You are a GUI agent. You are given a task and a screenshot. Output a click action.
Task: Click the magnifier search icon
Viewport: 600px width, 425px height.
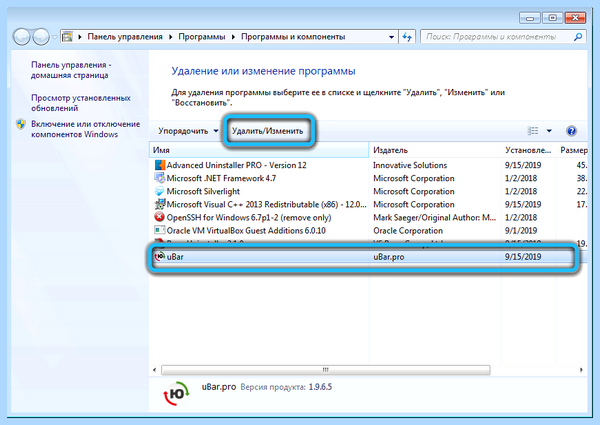(578, 37)
